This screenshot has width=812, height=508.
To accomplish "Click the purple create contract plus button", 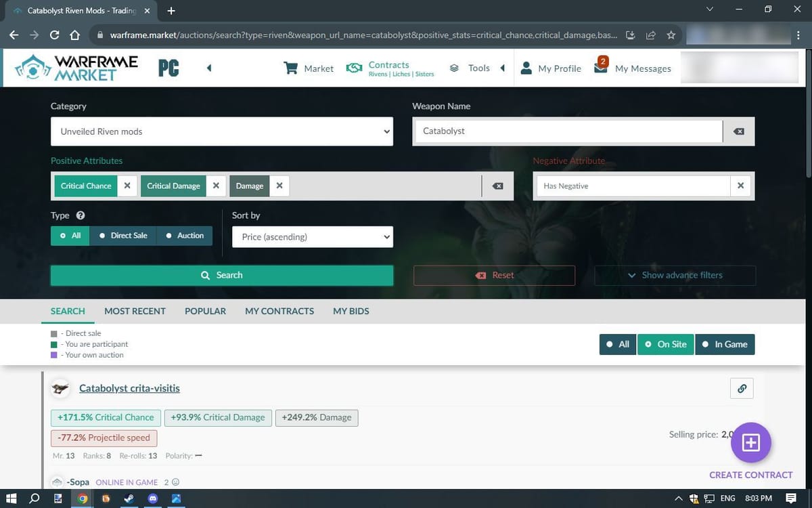I will click(751, 442).
